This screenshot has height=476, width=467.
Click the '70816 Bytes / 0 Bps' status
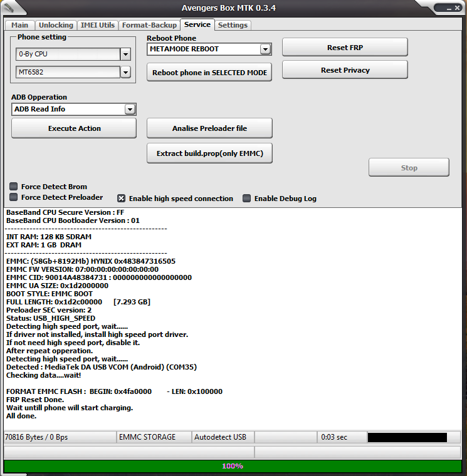(x=60, y=437)
